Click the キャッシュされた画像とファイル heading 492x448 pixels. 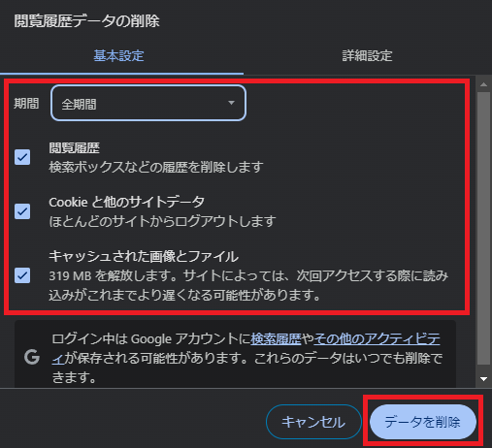(x=144, y=256)
